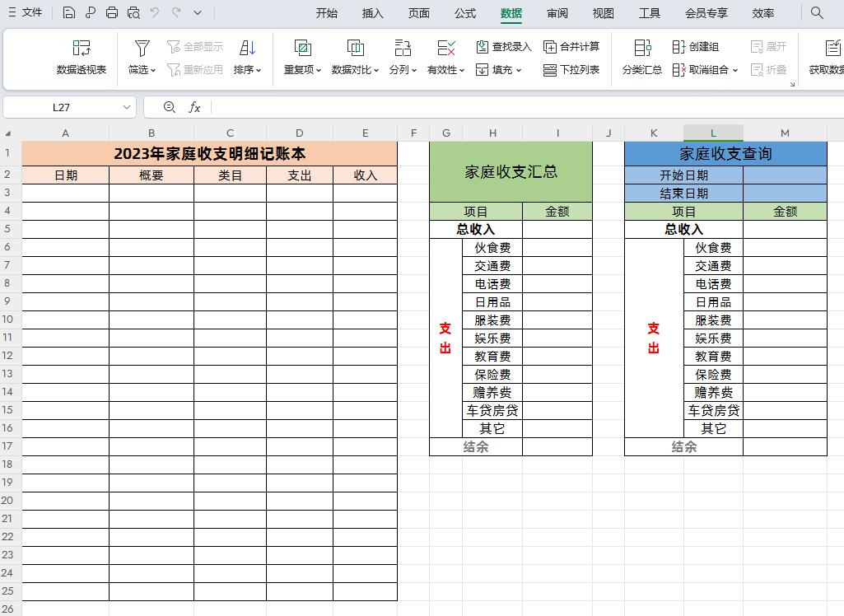Click 折叠 in outline group
Image resolution: width=844 pixels, height=616 pixels.
point(768,69)
